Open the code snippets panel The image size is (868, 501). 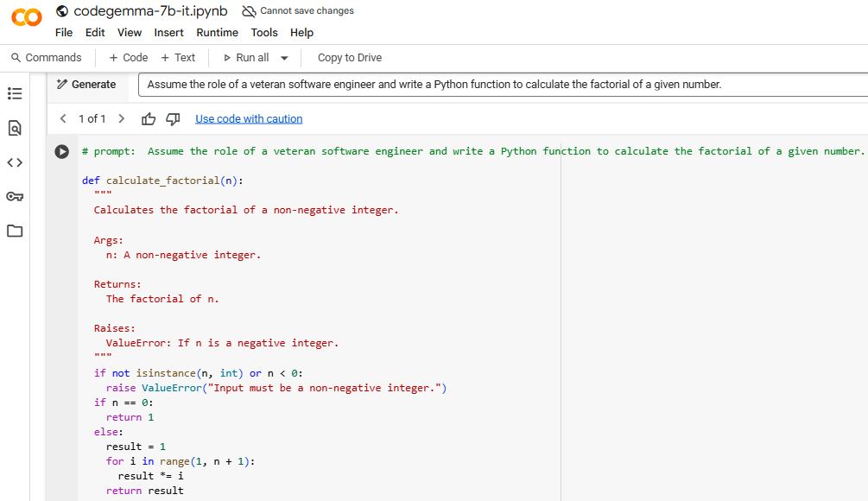[14, 163]
